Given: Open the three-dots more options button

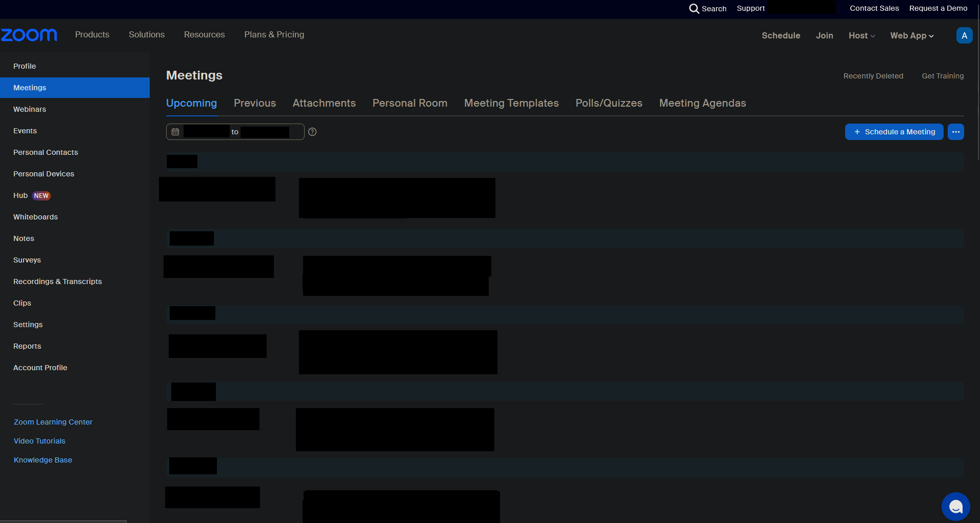Looking at the screenshot, I should coord(955,132).
